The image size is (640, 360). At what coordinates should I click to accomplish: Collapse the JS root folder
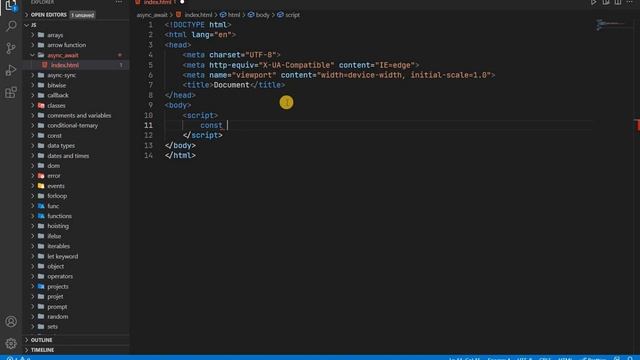click(x=27, y=25)
